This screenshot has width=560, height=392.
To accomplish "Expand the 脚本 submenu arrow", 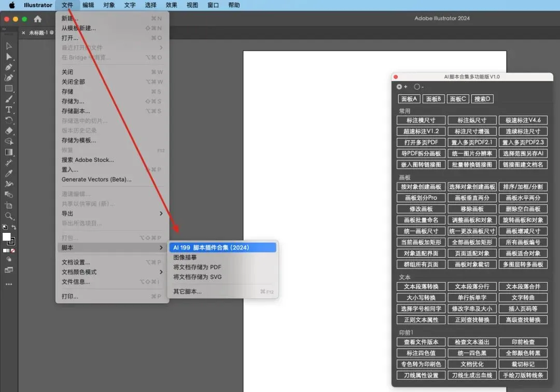I will [x=161, y=247].
